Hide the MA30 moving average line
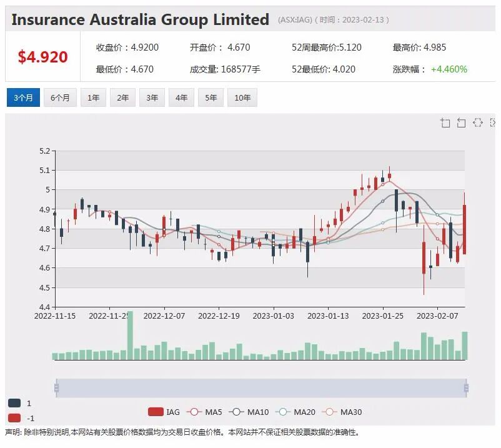Viewport: 501px width, 448px height. 342,412
